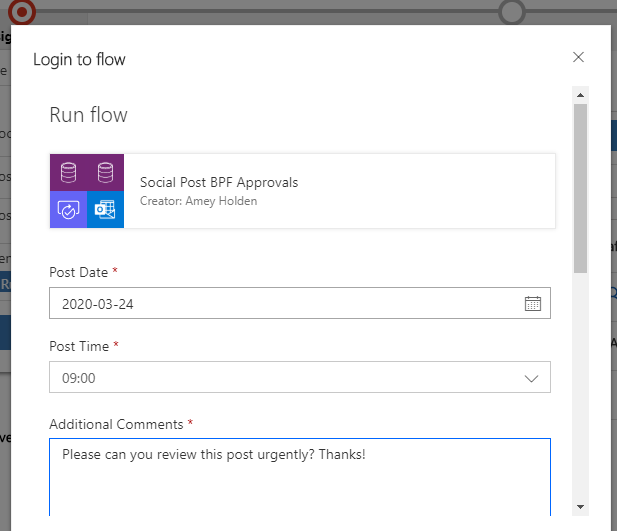Click the Login to flow title
617x532 pixels.
[x=79, y=60]
